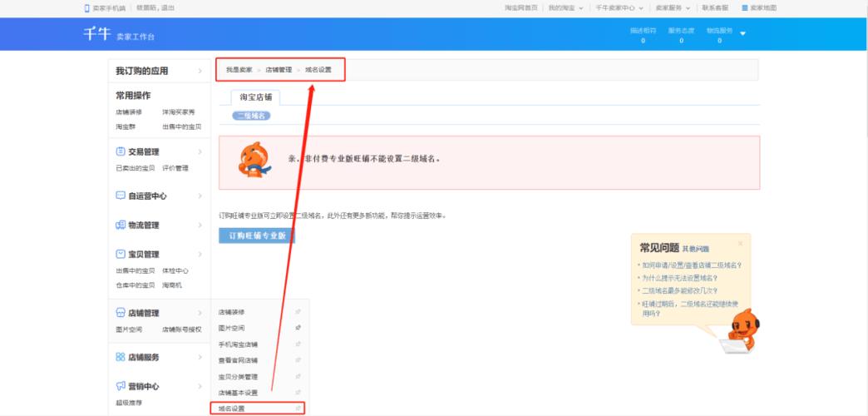The image size is (868, 416).
Task: Open 已卖出的宝贝 under 交易管理
Action: [135, 168]
